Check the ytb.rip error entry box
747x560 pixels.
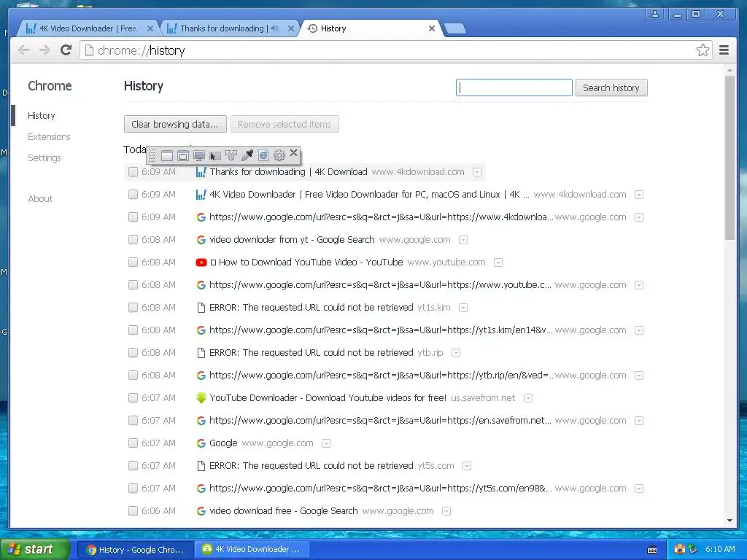[133, 353]
